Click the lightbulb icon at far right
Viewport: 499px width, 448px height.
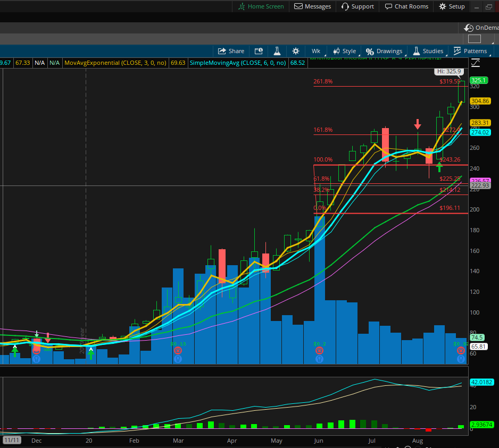[461, 359]
